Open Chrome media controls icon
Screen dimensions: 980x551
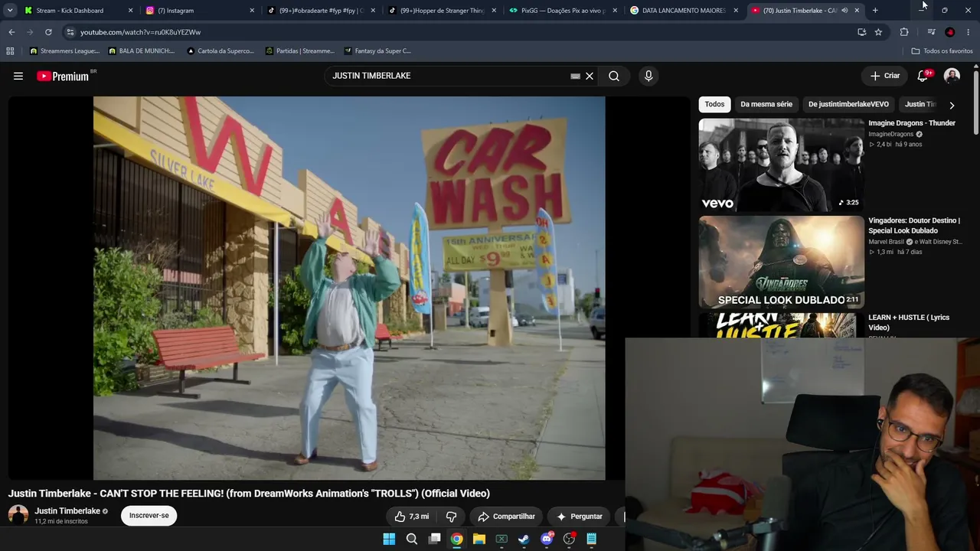[931, 32]
